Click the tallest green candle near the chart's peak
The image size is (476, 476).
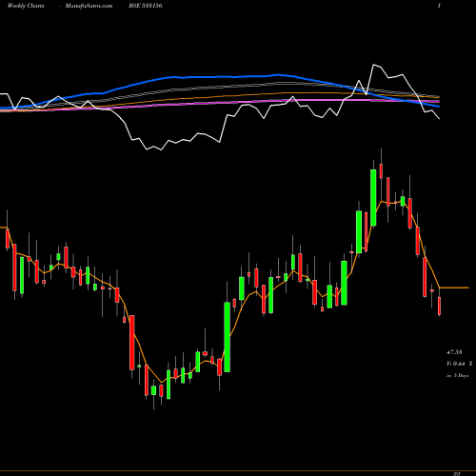click(x=373, y=197)
